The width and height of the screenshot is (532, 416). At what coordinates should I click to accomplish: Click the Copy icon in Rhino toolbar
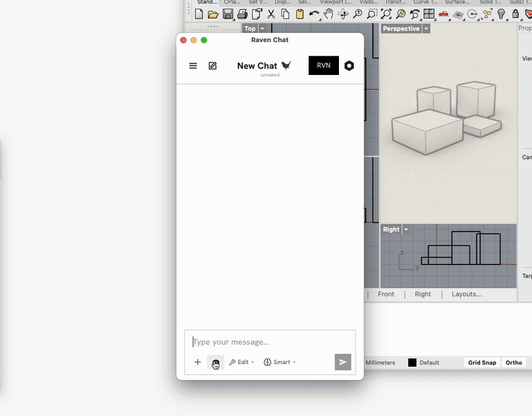(x=285, y=14)
